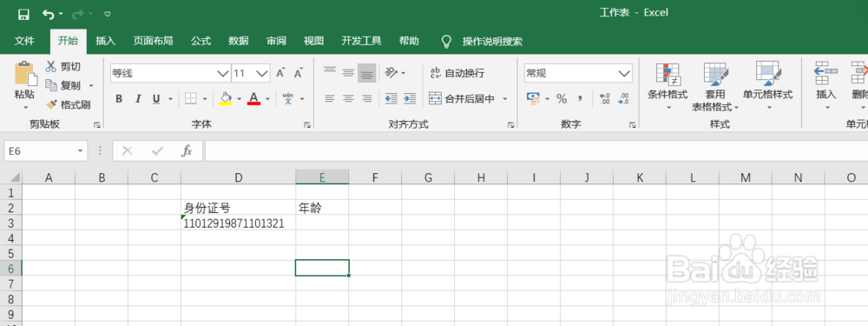Toggle bold formatting
This screenshot has height=326, width=868.
(x=119, y=99)
